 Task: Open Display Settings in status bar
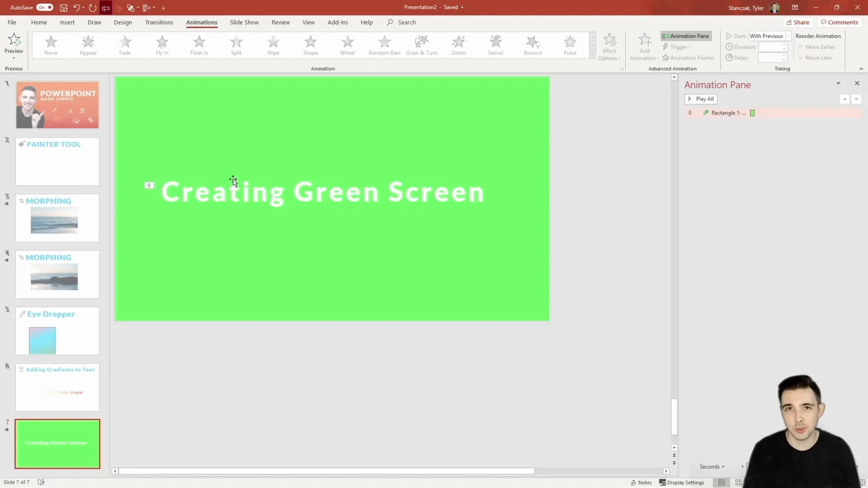click(x=682, y=483)
